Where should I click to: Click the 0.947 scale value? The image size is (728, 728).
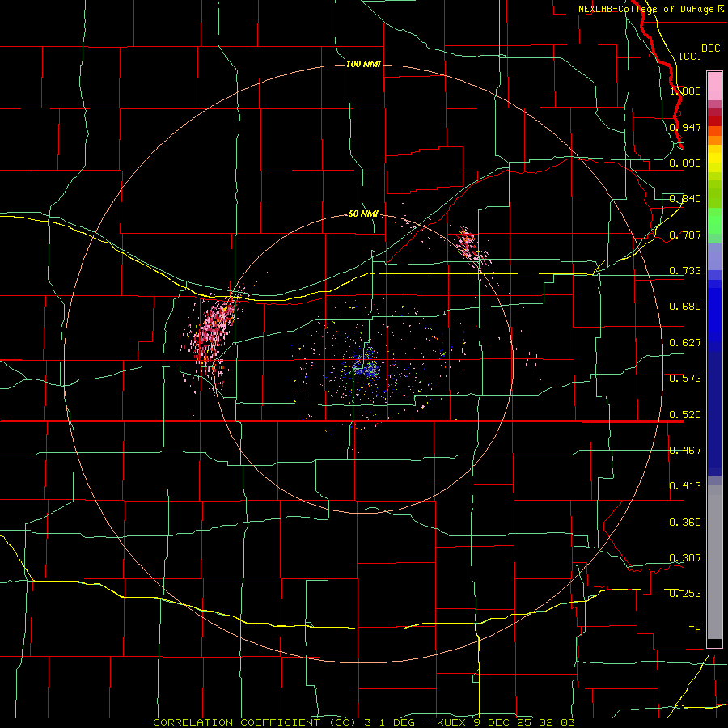tap(685, 127)
